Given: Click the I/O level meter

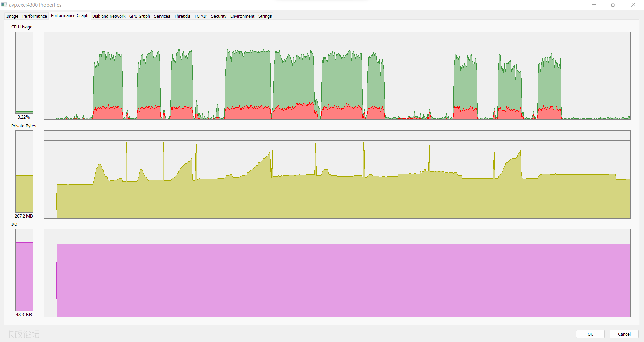Looking at the screenshot, I should coord(24,270).
